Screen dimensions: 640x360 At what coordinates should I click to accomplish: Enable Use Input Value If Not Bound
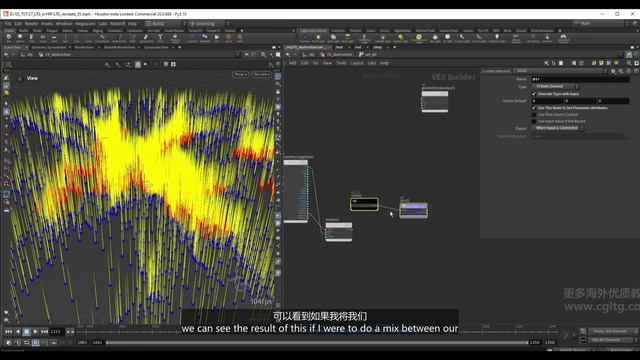click(x=534, y=121)
